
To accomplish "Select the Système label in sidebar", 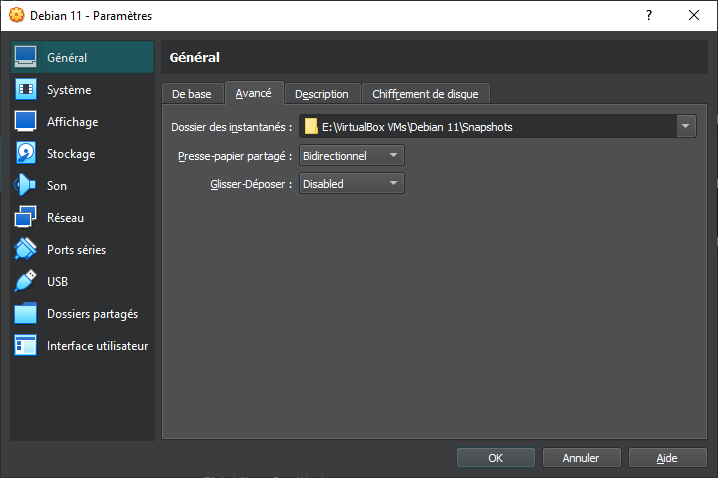I will 69,90.
